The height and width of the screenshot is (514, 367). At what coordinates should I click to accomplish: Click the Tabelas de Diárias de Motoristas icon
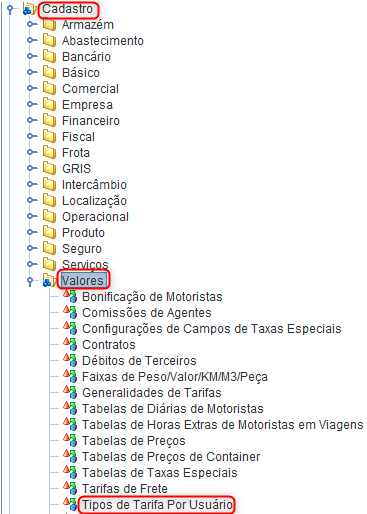(x=70, y=408)
